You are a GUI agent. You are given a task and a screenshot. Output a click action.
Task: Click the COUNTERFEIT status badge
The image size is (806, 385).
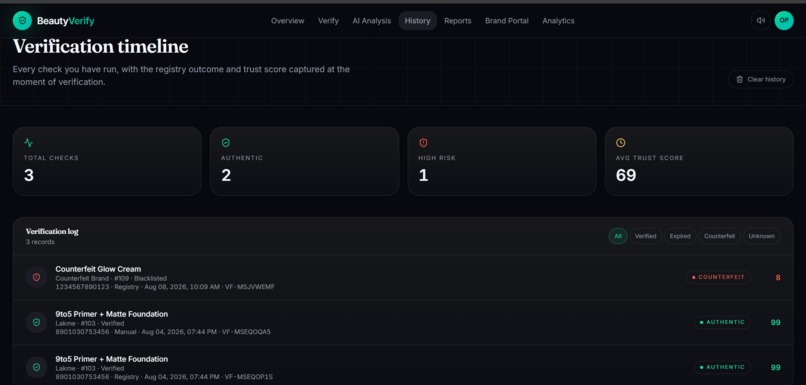coord(718,278)
